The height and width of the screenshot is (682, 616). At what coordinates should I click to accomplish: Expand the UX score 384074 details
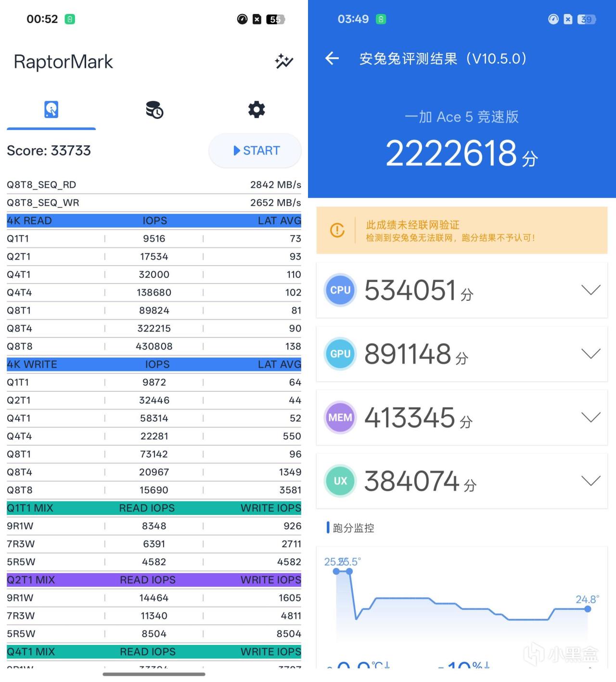coord(590,481)
